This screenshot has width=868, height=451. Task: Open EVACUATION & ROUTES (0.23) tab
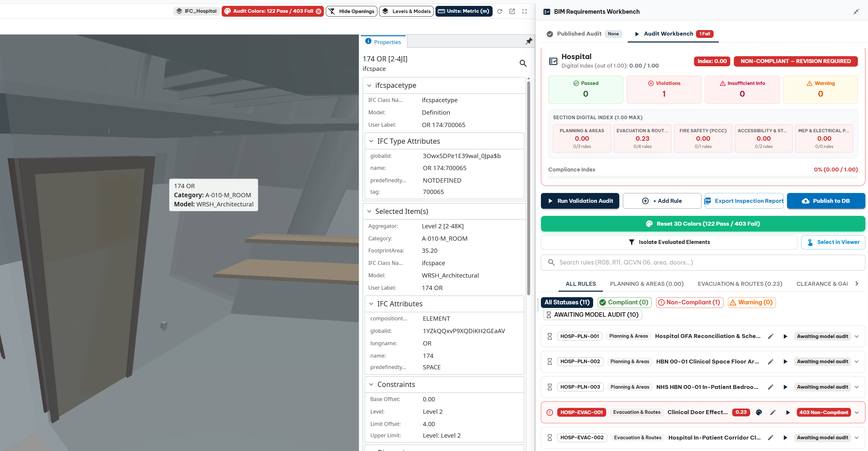coord(740,284)
